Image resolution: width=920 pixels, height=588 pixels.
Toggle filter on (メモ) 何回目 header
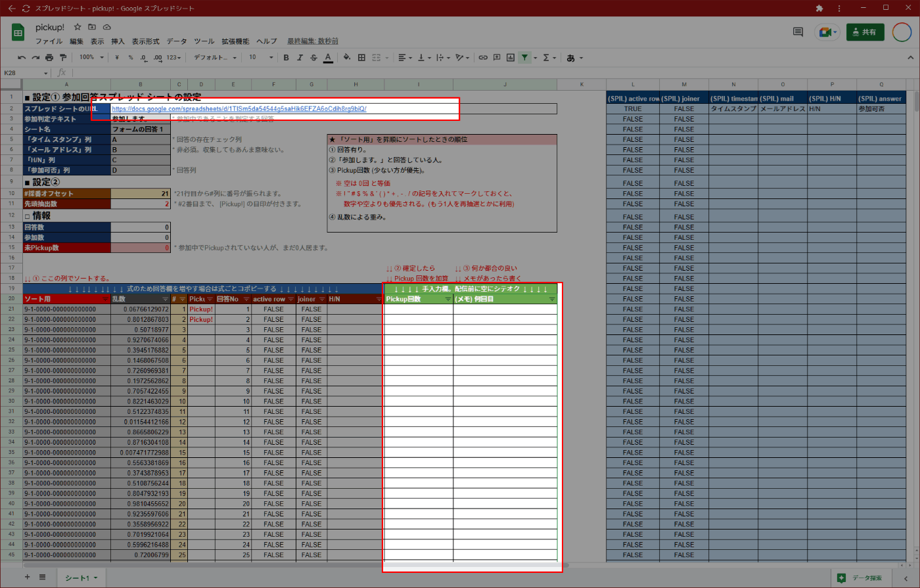point(552,300)
